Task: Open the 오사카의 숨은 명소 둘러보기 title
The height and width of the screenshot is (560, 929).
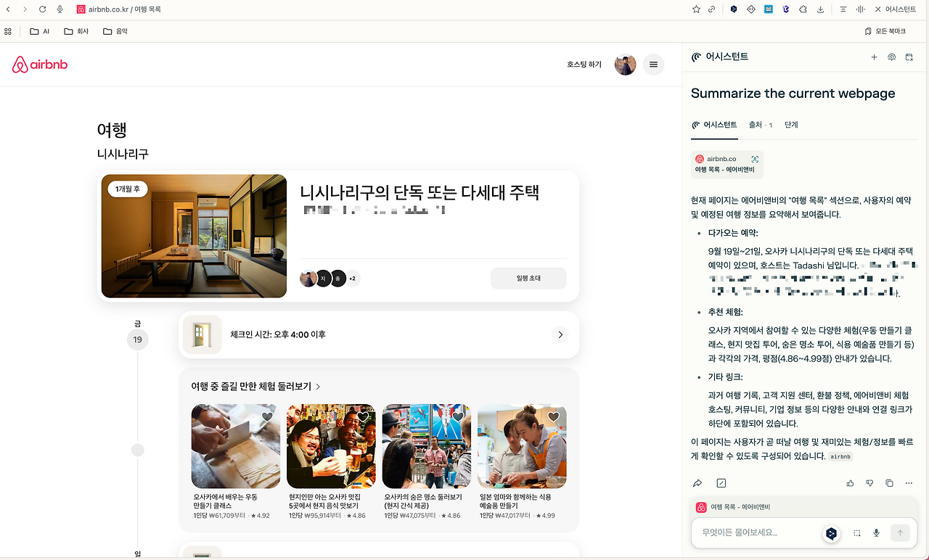Action: tap(422, 501)
